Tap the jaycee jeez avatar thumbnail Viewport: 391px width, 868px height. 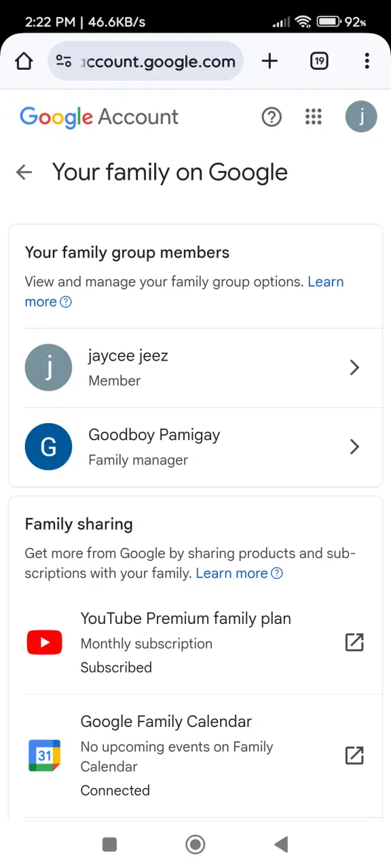tap(48, 368)
